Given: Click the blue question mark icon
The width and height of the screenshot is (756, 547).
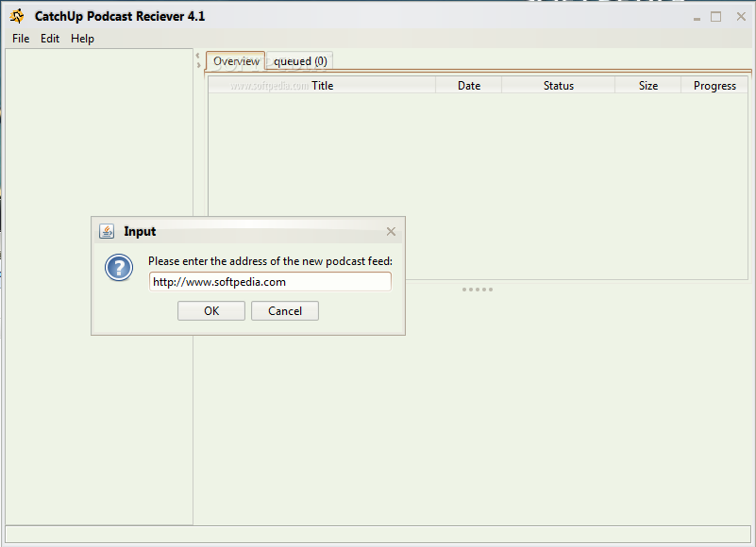Looking at the screenshot, I should click(119, 268).
